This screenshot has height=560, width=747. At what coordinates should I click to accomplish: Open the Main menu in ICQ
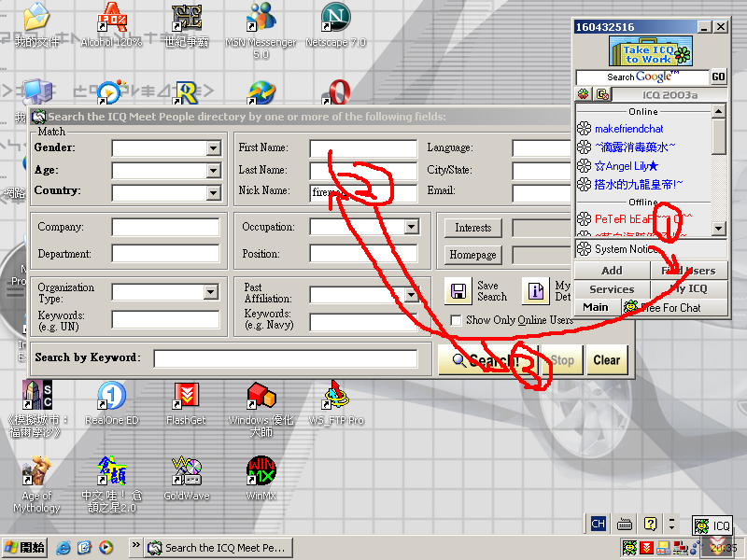coord(596,307)
